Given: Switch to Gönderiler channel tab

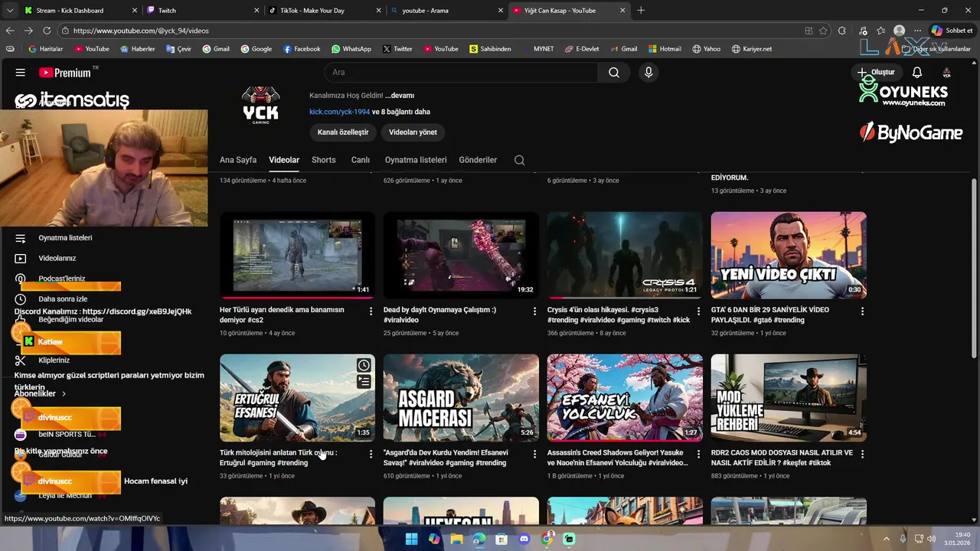Looking at the screenshot, I should (x=478, y=160).
